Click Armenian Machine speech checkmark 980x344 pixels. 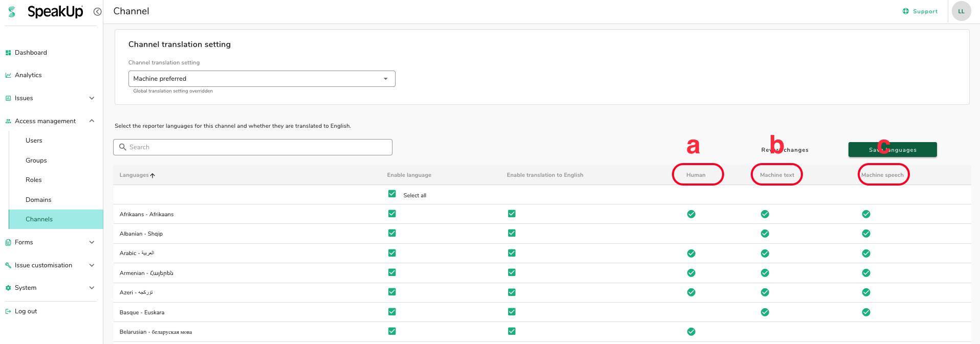point(866,273)
